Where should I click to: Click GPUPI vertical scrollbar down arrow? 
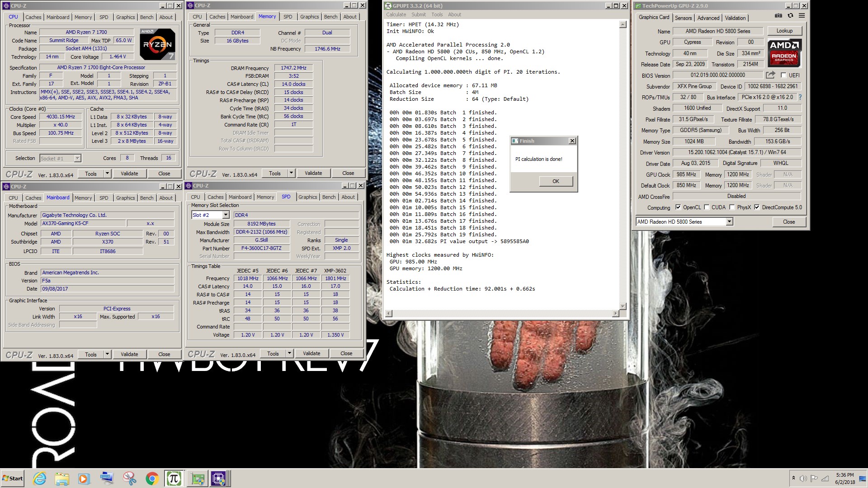(623, 306)
